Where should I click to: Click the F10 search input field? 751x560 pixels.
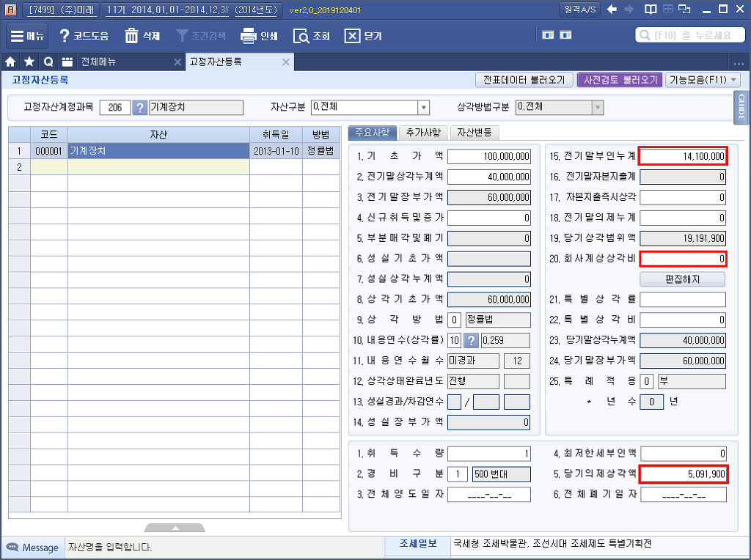(690, 35)
